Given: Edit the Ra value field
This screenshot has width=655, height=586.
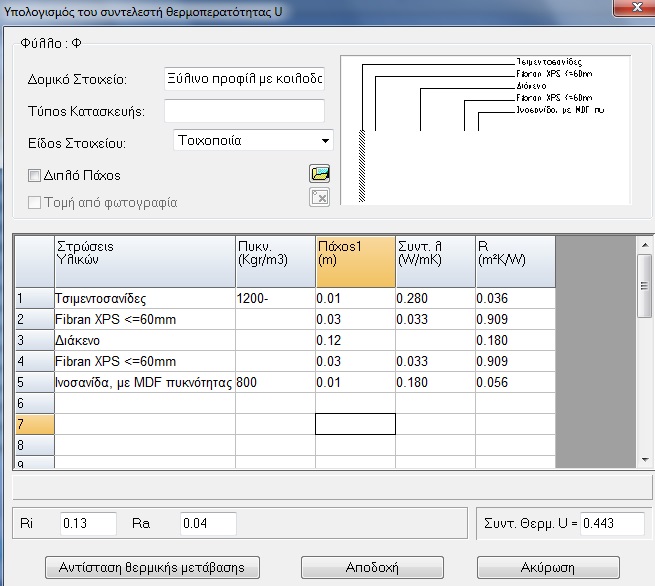Looking at the screenshot, I should 207,523.
